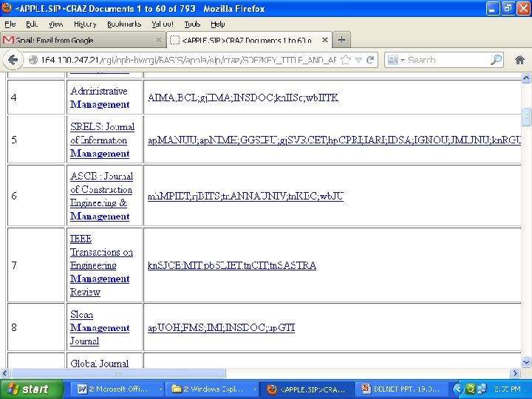532x399 pixels.
Task: Open the address bar history dropdown arrow
Action: tap(358, 60)
